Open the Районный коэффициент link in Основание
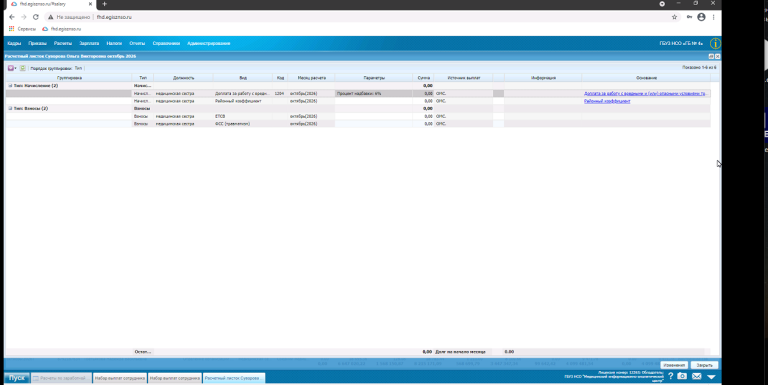This screenshot has width=768, height=385. coord(607,101)
